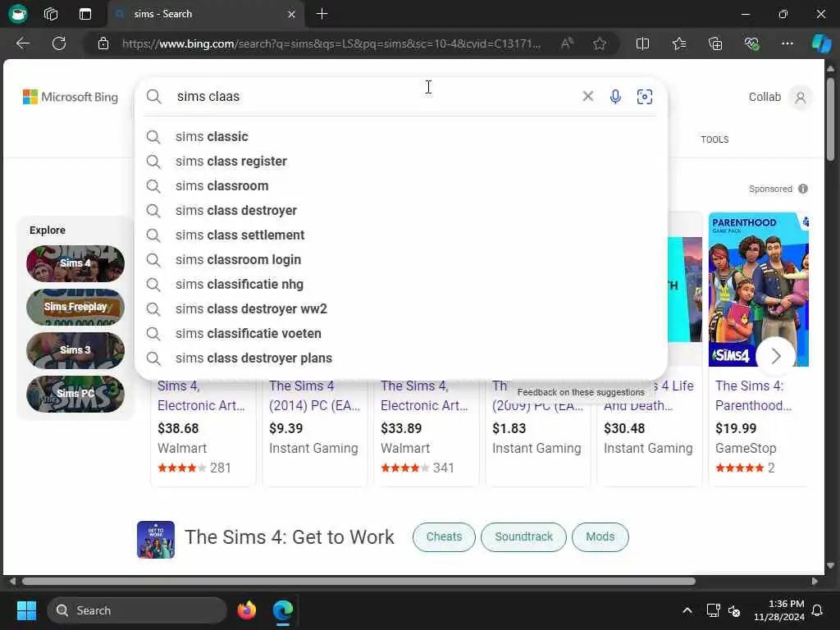Click the Mods chip
This screenshot has height=630, width=840.
coord(600,536)
